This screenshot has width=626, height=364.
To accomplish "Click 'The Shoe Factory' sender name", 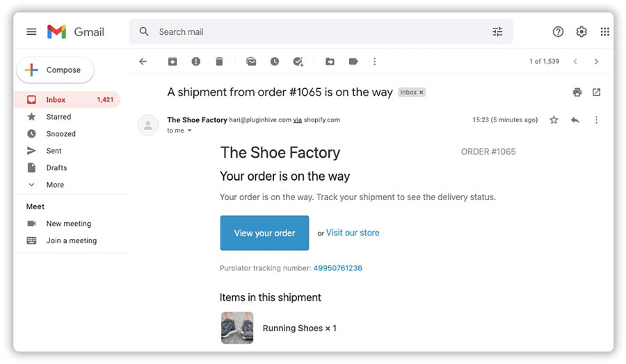I will [x=197, y=119].
